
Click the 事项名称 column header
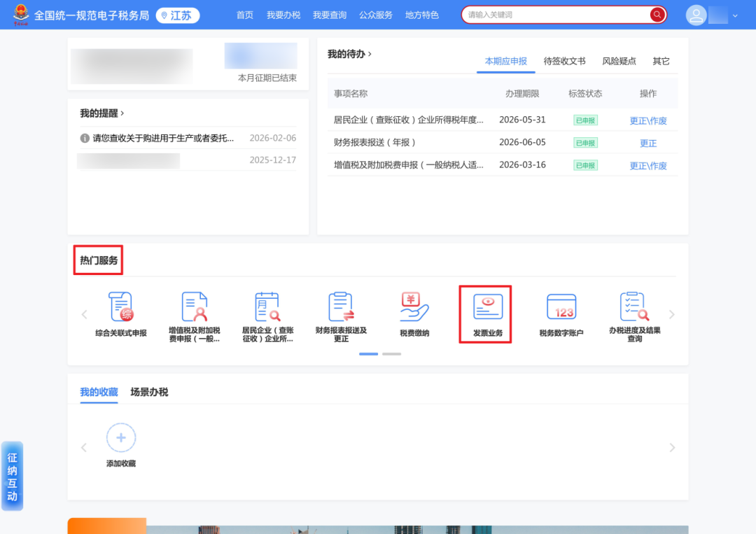[351, 94]
